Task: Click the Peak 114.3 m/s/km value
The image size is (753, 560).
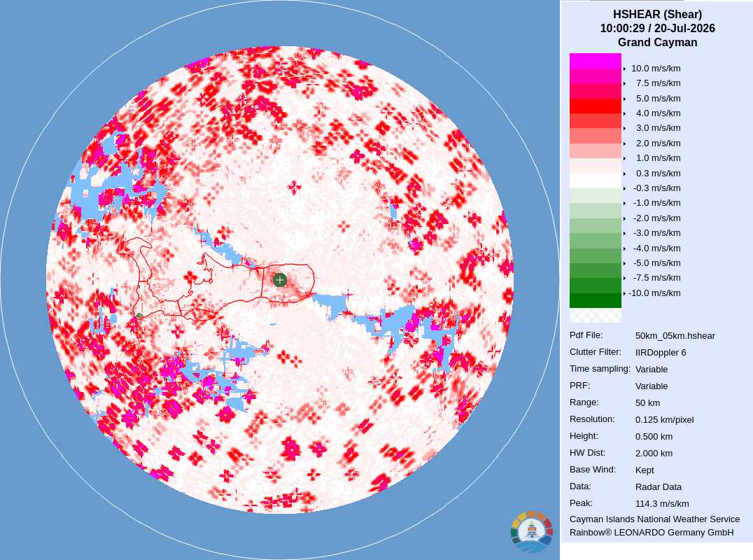Action: tap(662, 504)
